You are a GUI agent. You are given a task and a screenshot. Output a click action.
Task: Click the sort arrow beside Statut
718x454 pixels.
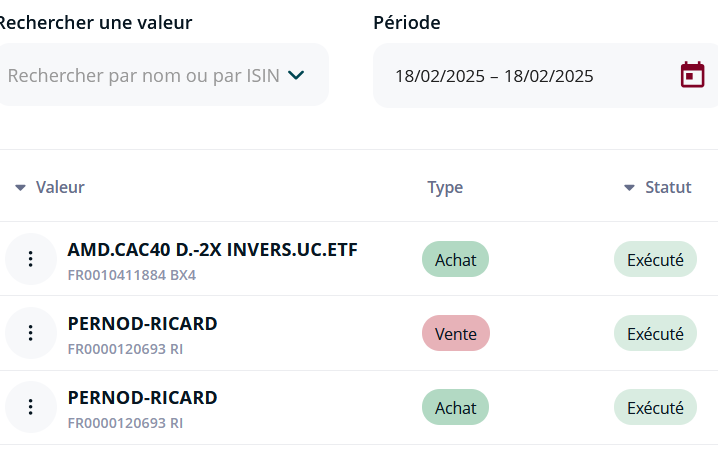tap(629, 187)
